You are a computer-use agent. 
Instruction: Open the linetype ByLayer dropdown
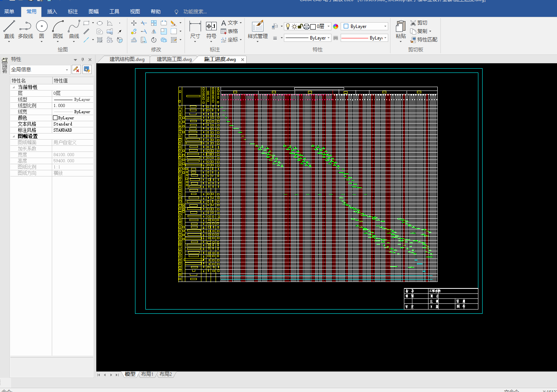[329, 38]
